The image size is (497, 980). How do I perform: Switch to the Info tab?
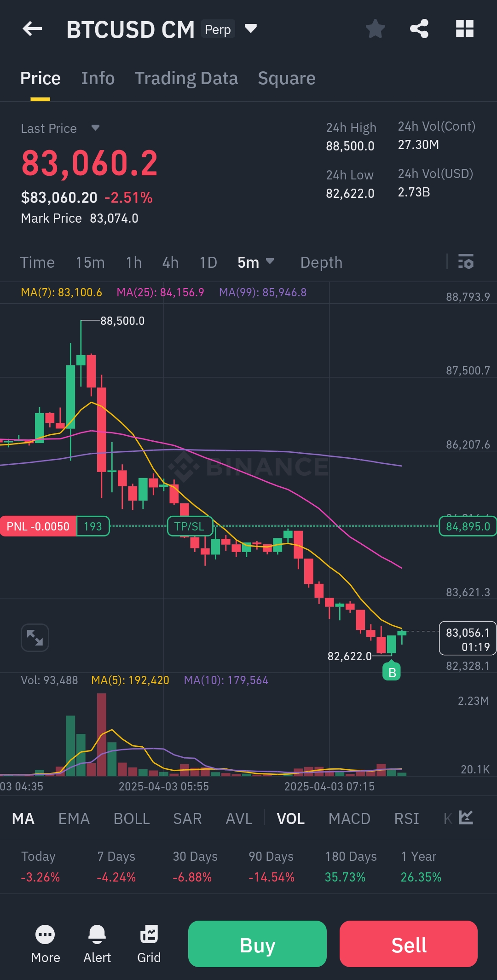[98, 78]
